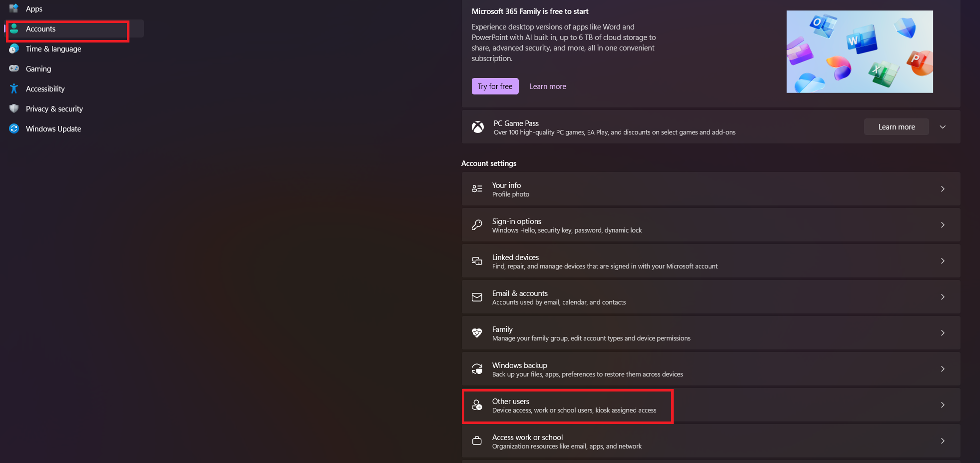Click Learn more button for PC Game Pass
980x463 pixels.
(897, 127)
